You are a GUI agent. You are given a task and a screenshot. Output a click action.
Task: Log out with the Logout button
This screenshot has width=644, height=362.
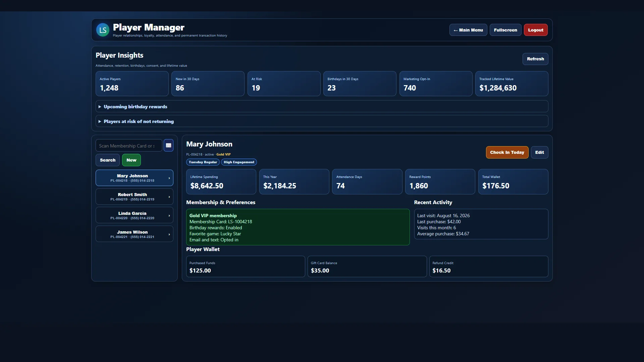[x=536, y=30]
